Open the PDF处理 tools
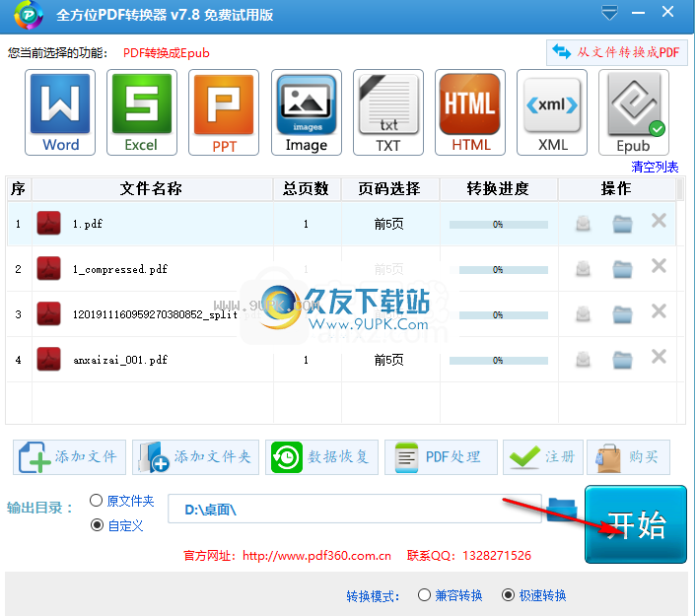Screen dimensions: 696x616 441,457
